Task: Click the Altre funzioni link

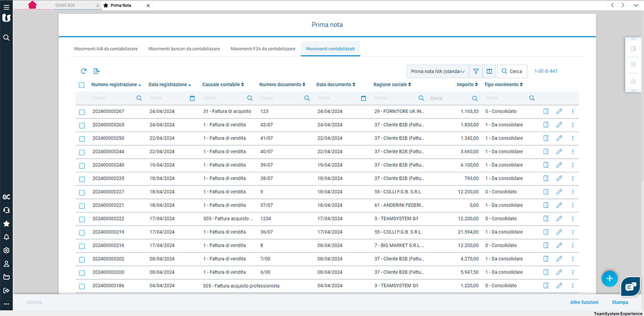Action: [584, 302]
